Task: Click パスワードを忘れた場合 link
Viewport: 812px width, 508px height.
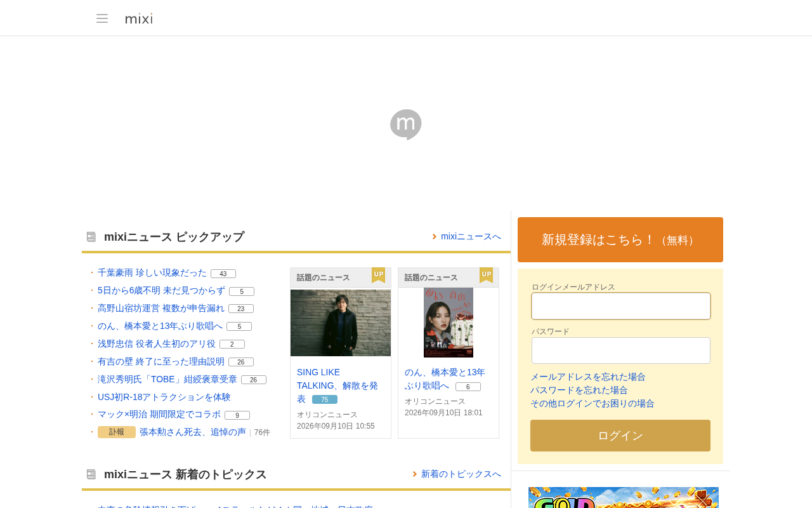Action: tap(579, 390)
